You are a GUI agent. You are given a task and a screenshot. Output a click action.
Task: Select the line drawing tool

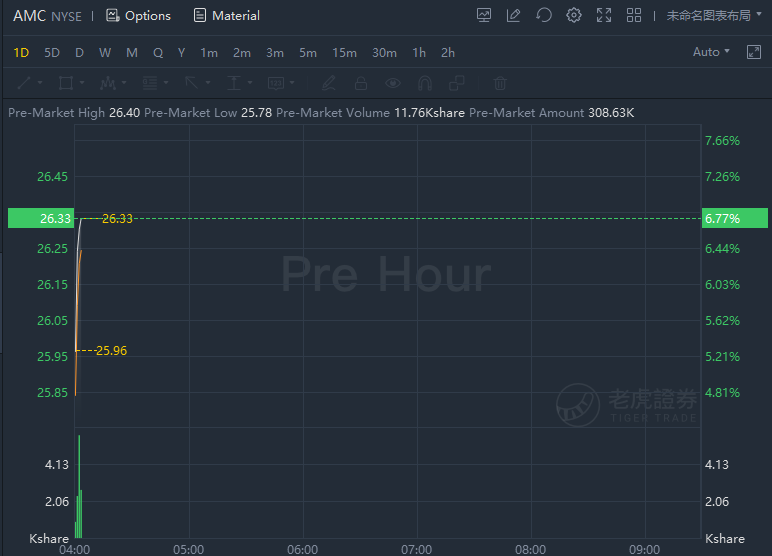[24, 83]
